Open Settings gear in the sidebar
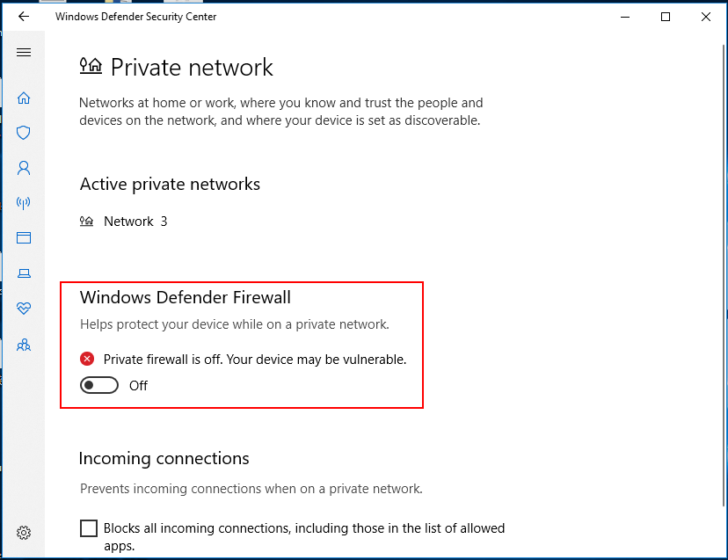728x560 pixels. pos(24,533)
